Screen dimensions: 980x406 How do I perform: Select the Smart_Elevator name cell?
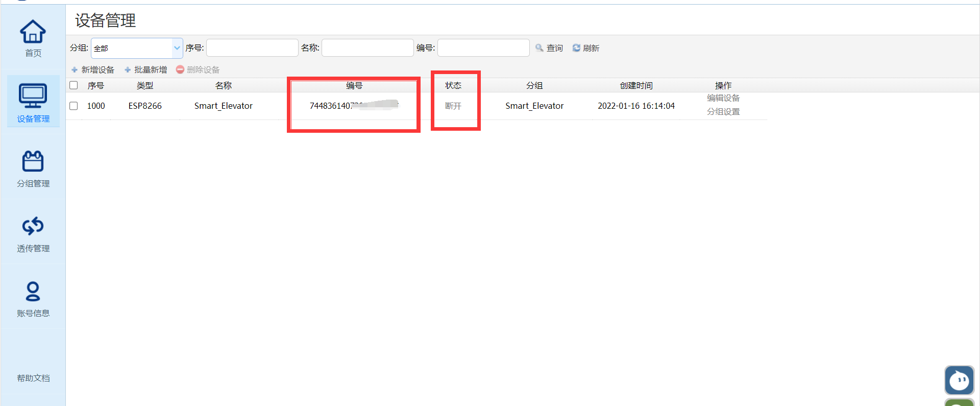click(224, 106)
